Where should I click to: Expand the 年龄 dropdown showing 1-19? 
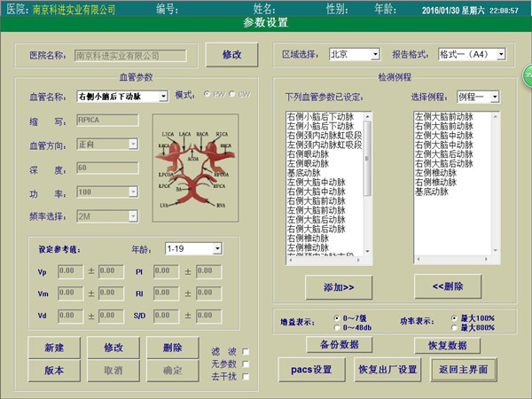click(x=193, y=249)
